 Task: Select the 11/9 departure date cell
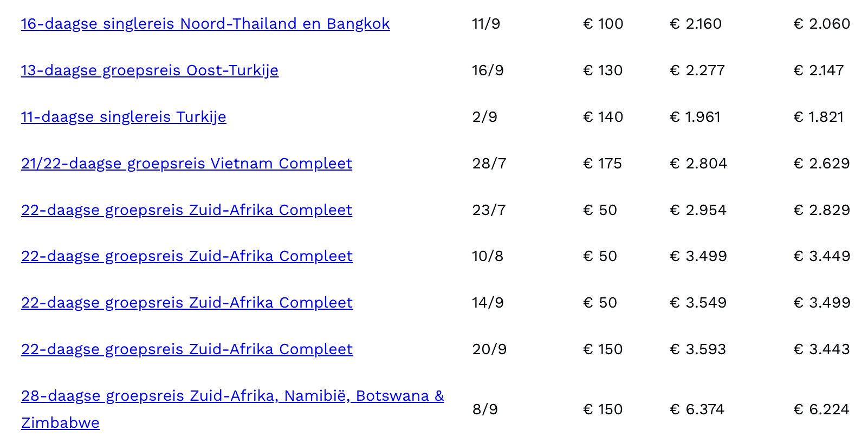486,24
